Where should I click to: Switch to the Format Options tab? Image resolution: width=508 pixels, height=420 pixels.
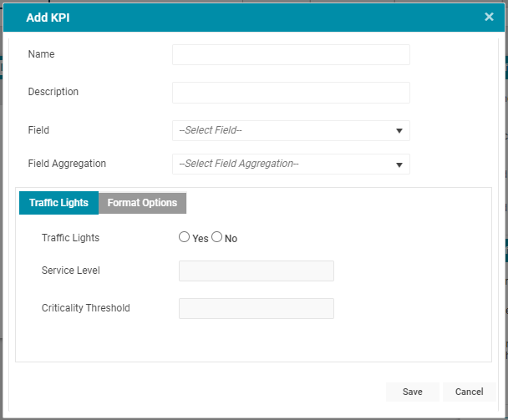click(142, 203)
